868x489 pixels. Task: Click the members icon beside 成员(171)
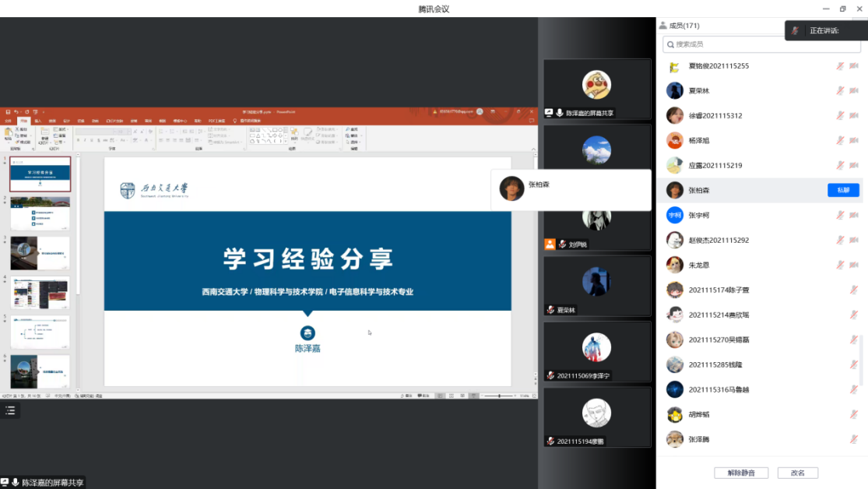click(662, 26)
